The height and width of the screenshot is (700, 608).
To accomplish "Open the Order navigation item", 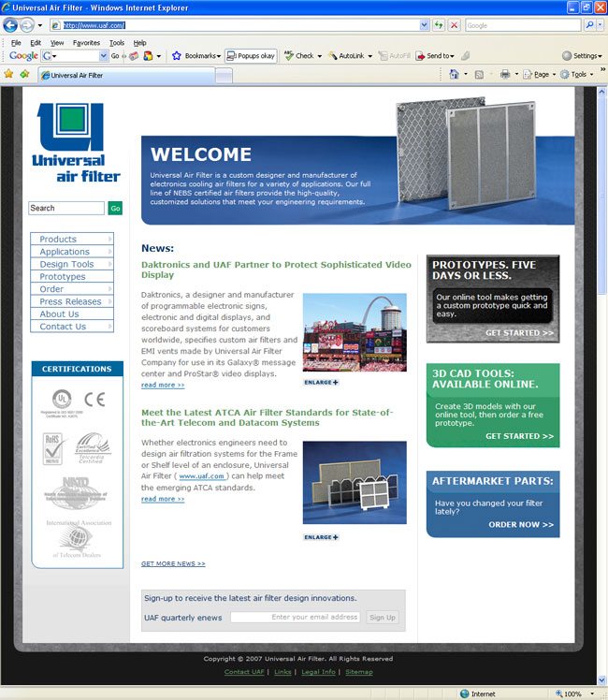I will click(x=72, y=289).
